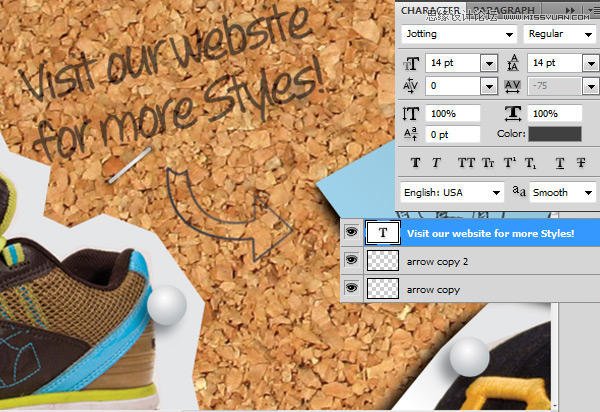
Task: Click the baseline shift 0 pt field
Action: pos(453,134)
